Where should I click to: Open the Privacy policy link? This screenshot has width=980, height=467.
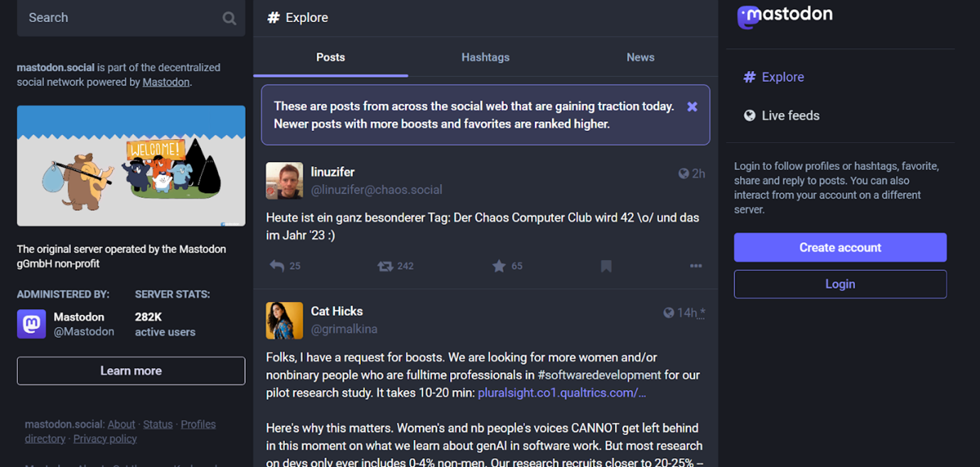click(105, 439)
